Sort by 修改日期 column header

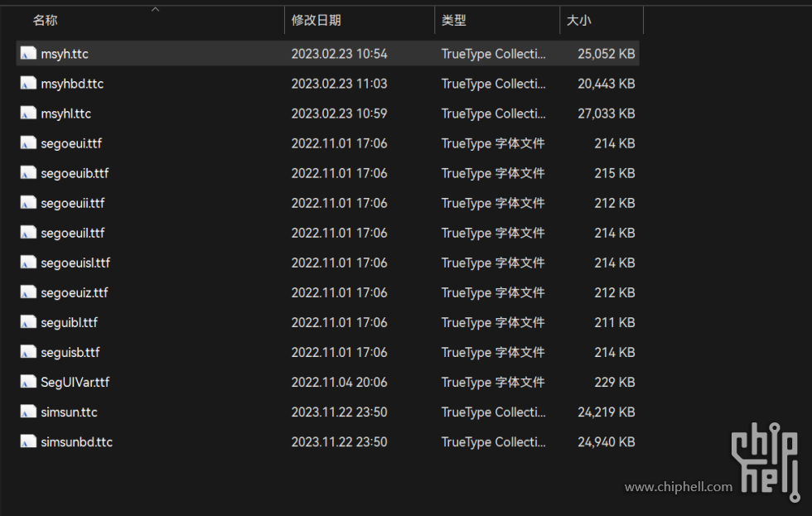316,21
